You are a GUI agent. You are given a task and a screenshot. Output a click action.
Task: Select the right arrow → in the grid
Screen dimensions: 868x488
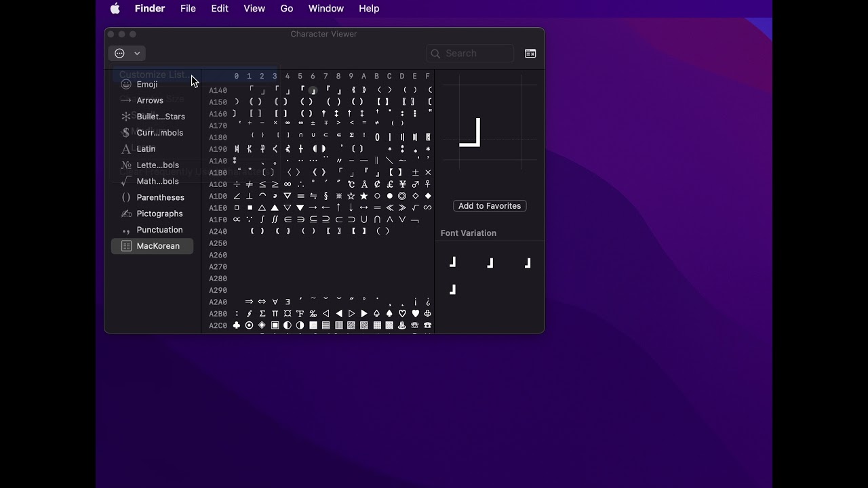(313, 208)
